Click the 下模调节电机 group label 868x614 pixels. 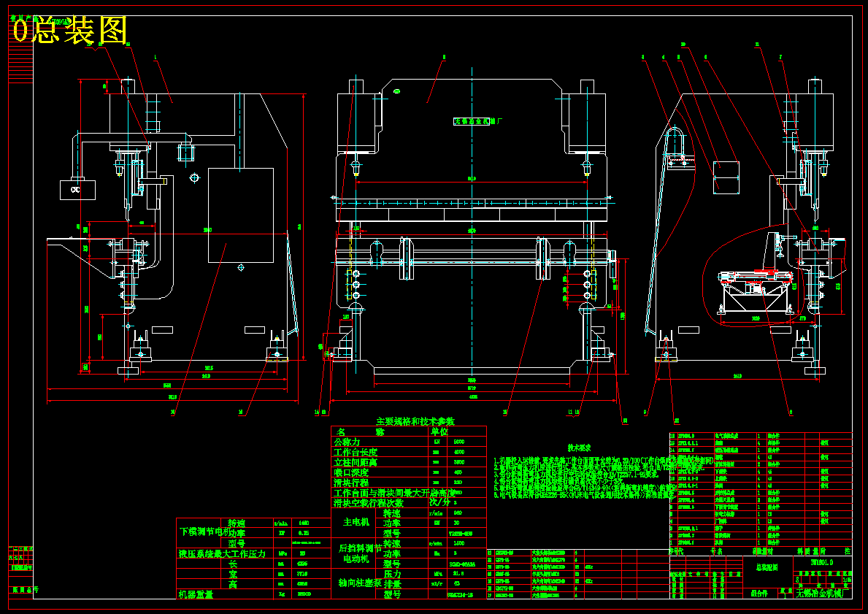tap(205, 532)
